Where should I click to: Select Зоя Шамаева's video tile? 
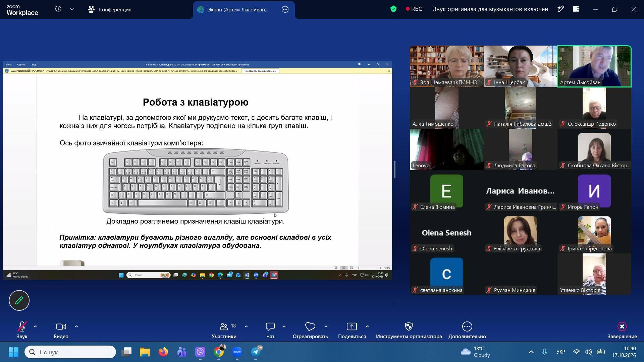[446, 66]
